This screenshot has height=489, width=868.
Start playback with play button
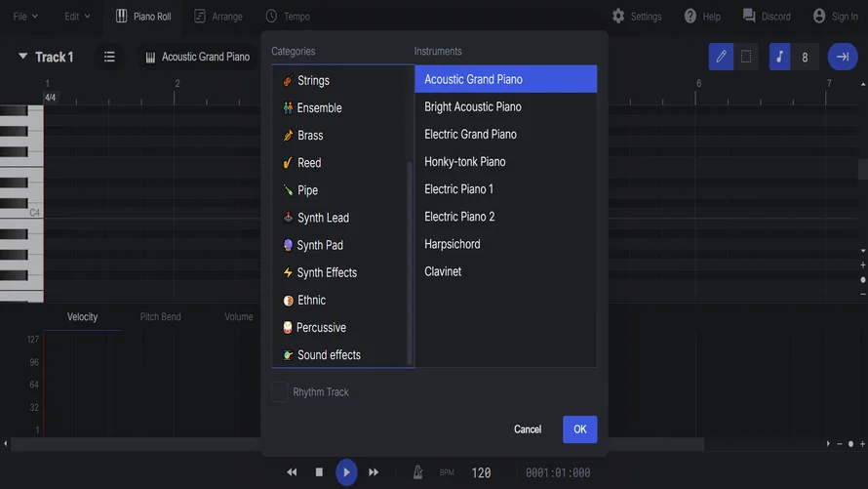(x=346, y=472)
